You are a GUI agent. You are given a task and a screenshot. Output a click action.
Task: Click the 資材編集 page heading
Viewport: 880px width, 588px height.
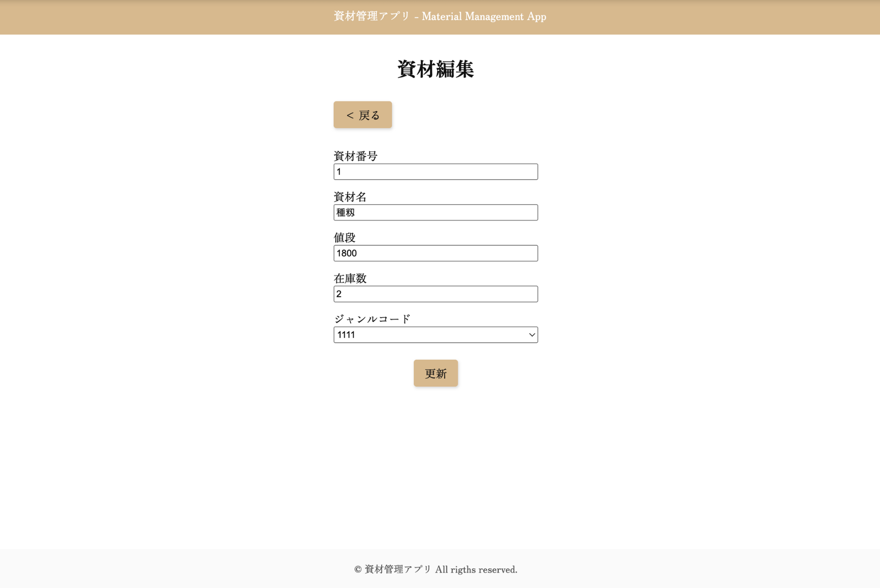coord(435,69)
